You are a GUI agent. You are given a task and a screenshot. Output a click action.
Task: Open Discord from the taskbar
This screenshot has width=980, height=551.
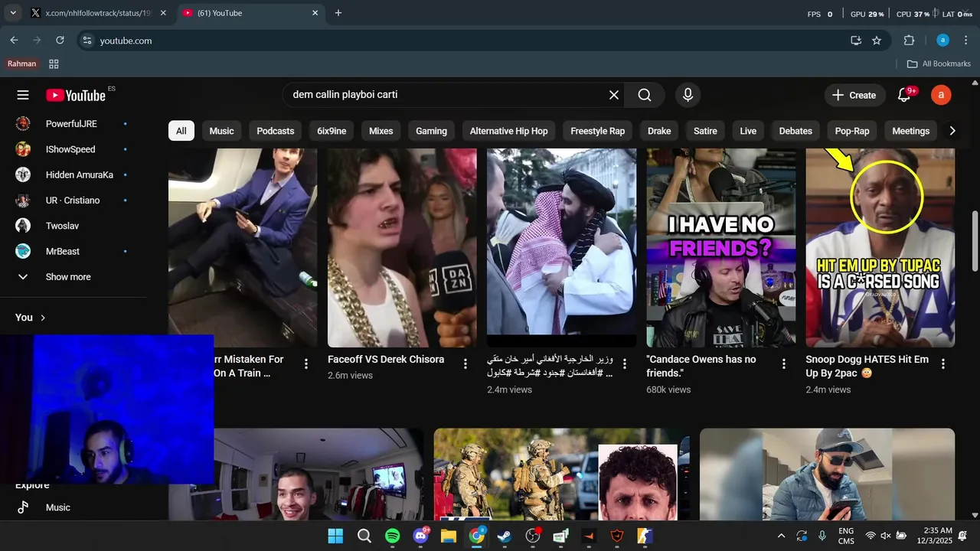tap(420, 536)
